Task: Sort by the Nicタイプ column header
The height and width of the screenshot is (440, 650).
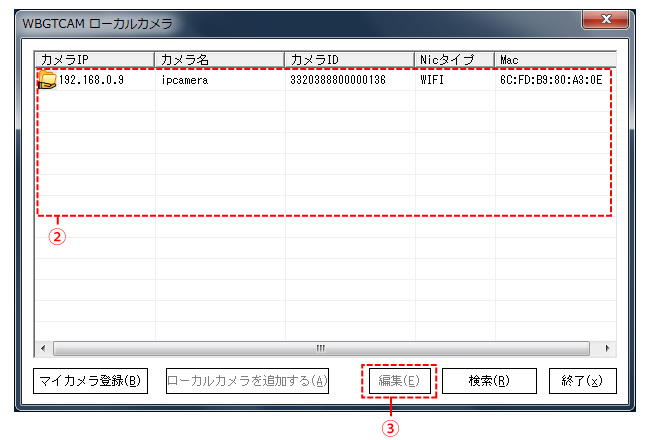Action: tap(455, 60)
